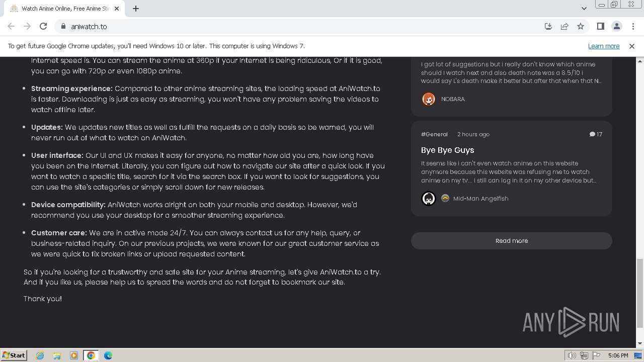Click the 'Thank you!' text

tap(43, 299)
